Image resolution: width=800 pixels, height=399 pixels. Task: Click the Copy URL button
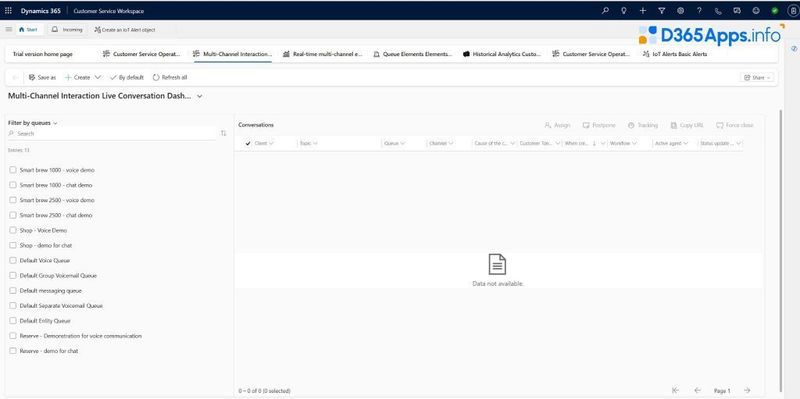(x=687, y=125)
